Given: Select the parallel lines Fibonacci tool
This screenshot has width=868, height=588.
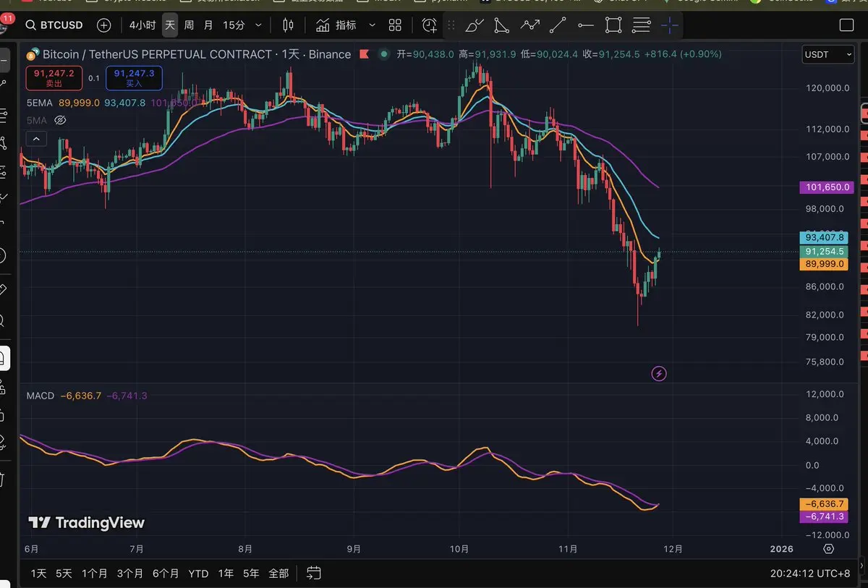Looking at the screenshot, I should (641, 26).
